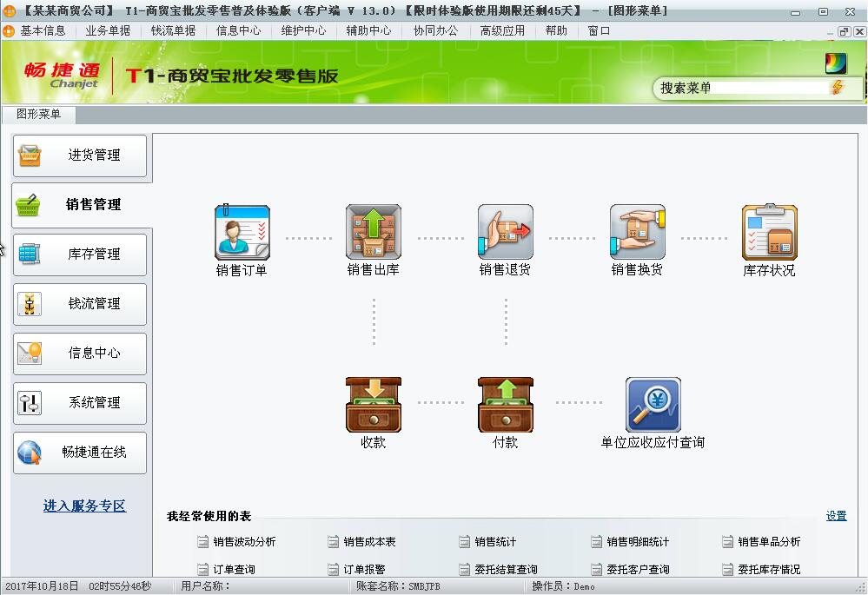Select the 销售退货 returns icon

click(505, 232)
